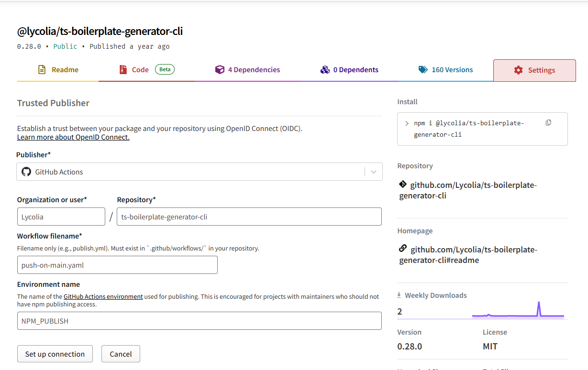Open the GitHub Actions publisher selector

(191, 172)
